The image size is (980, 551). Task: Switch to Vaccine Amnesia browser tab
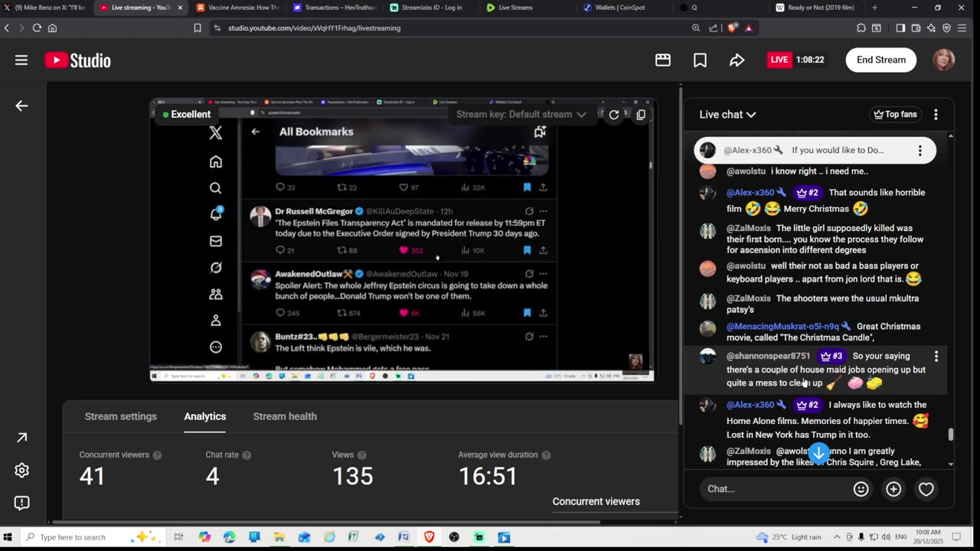point(238,8)
